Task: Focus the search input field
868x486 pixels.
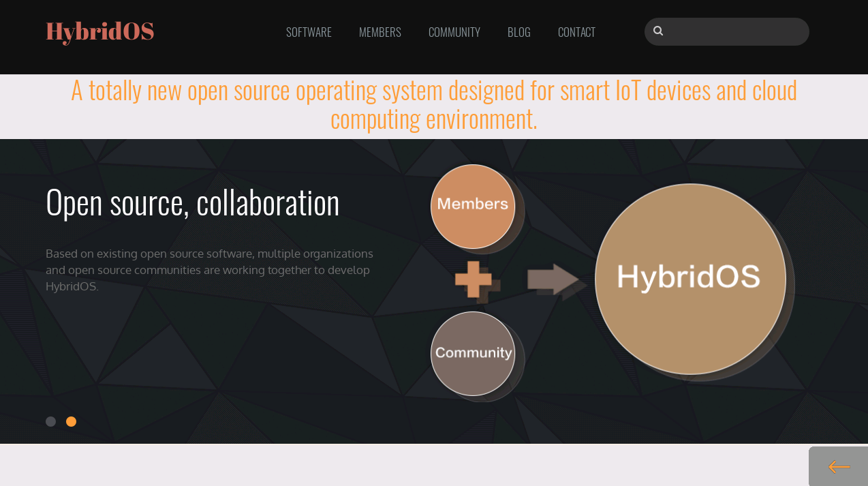Action: tap(727, 31)
